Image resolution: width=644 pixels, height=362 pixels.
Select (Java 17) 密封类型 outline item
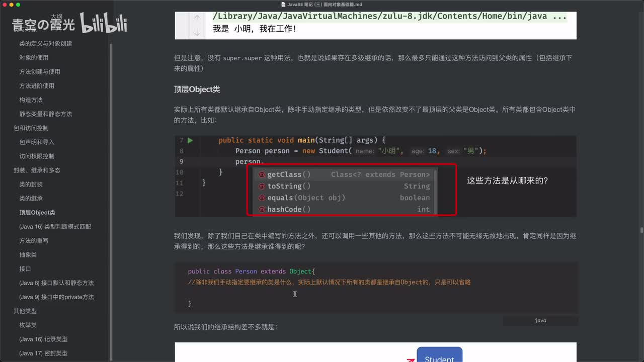click(43, 353)
